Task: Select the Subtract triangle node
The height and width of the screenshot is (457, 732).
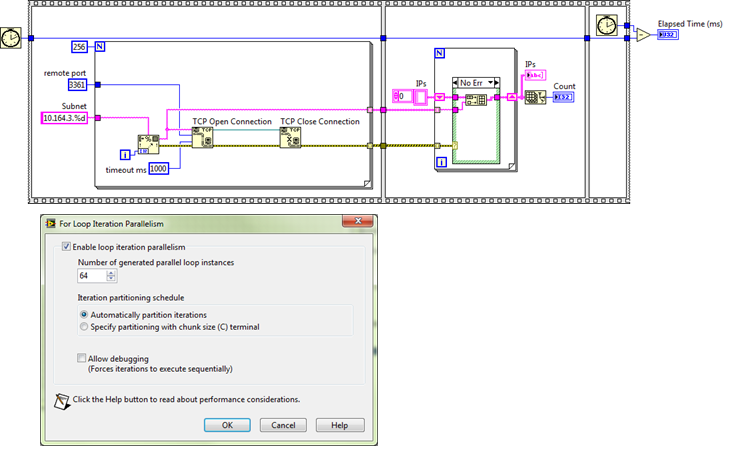Action: pos(643,35)
